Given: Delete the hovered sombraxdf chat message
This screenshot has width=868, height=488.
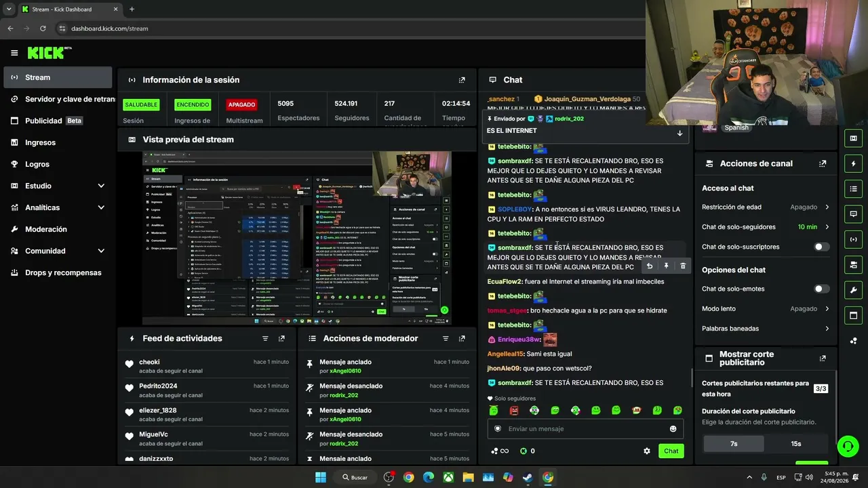Looking at the screenshot, I should [x=683, y=266].
